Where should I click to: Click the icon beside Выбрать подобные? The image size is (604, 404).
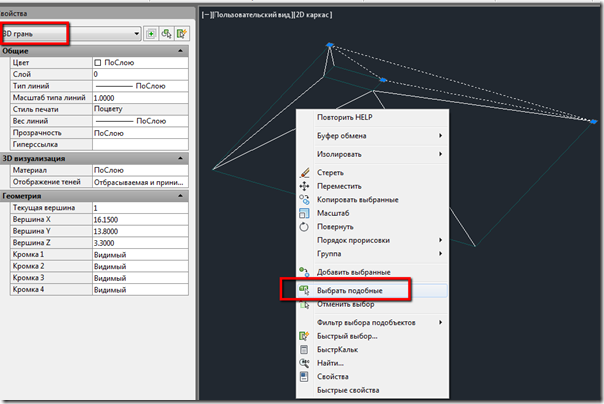[304, 290]
